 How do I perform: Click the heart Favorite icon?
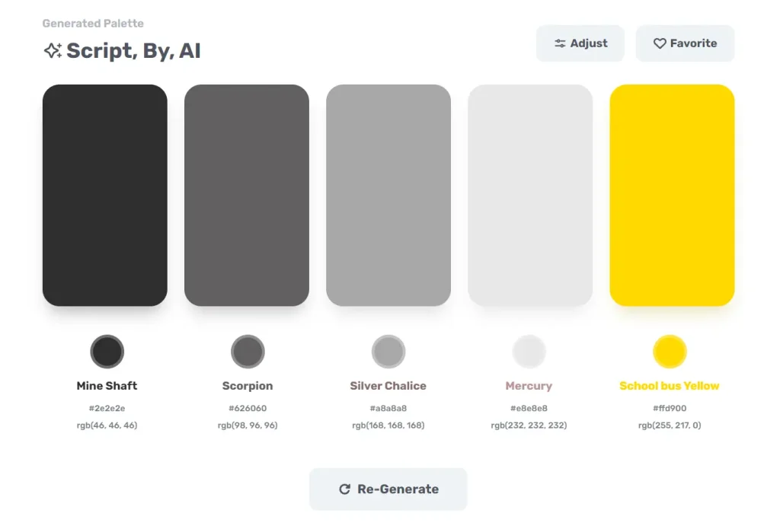coord(660,43)
